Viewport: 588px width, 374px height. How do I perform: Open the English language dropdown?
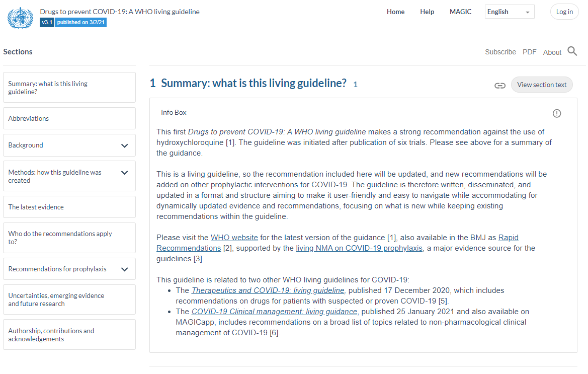[509, 12]
